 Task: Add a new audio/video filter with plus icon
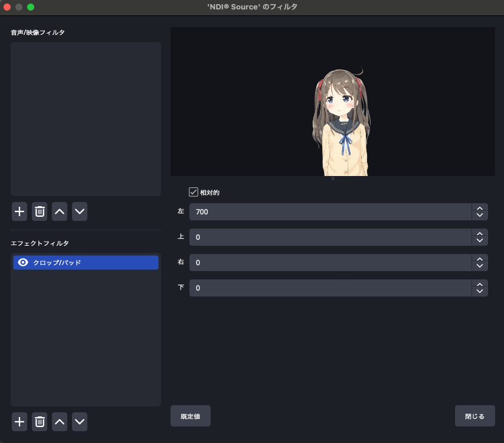[19, 211]
